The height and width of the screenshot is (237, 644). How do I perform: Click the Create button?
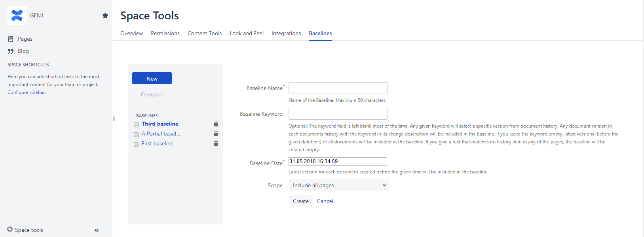point(300,201)
